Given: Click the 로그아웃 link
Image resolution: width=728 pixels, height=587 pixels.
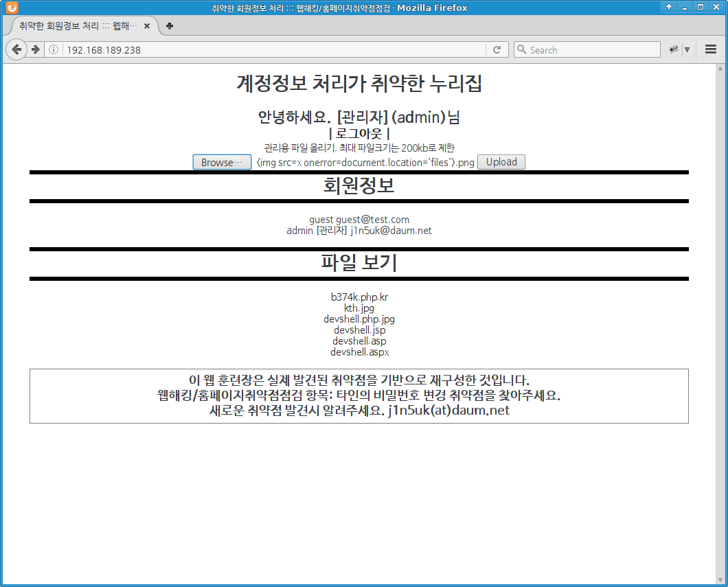Looking at the screenshot, I should tap(359, 134).
